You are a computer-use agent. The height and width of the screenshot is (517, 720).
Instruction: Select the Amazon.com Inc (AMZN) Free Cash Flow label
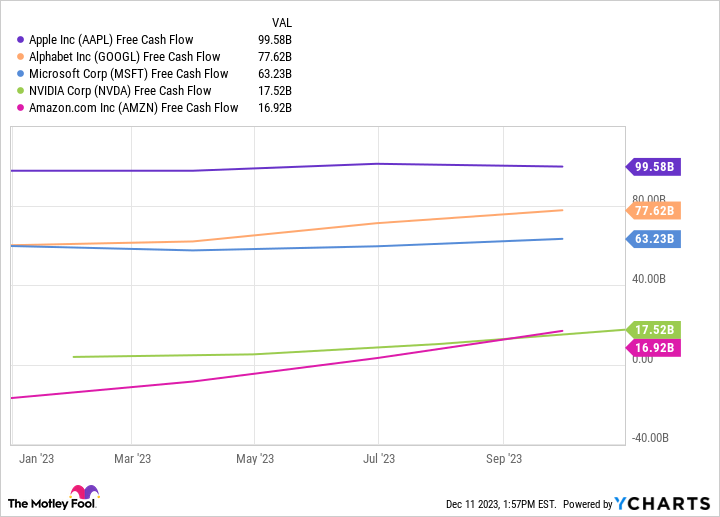tap(134, 108)
